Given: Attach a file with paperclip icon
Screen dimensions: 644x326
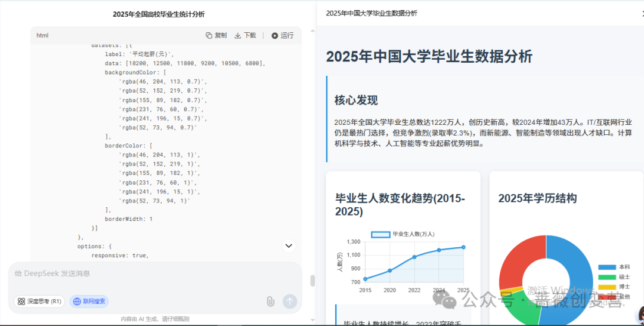Looking at the screenshot, I should 270,302.
